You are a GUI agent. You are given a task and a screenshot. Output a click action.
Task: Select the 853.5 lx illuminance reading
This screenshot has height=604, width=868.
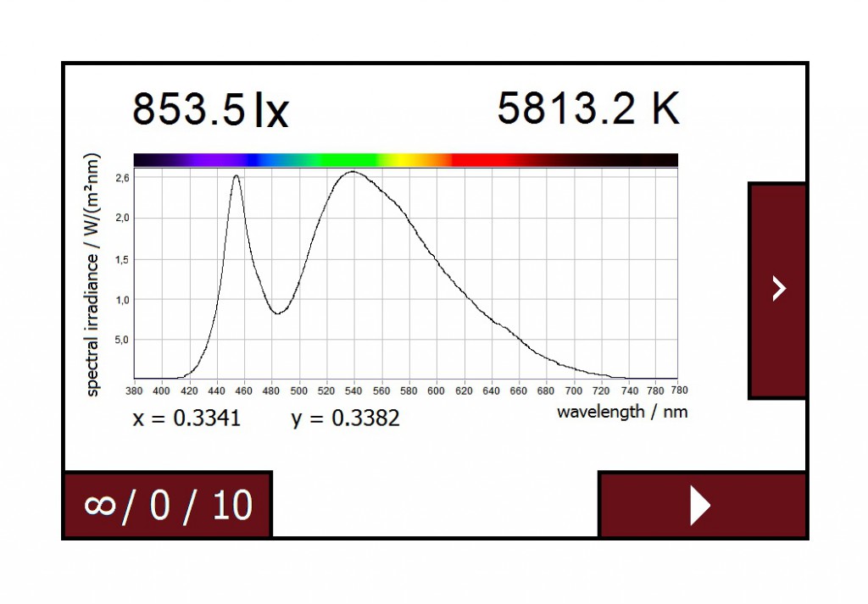point(209,108)
